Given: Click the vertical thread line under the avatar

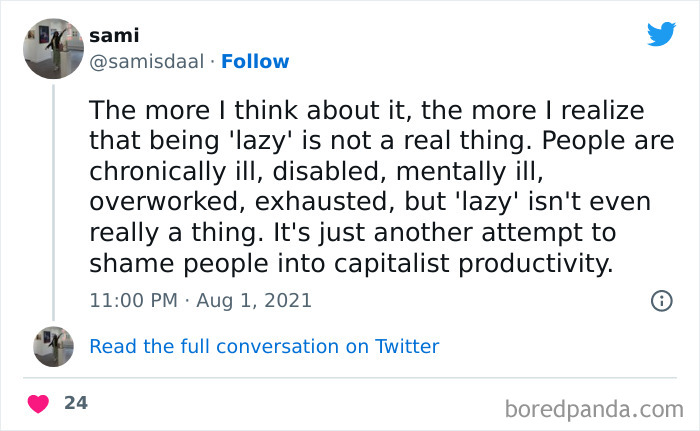Looking at the screenshot, I should click(x=53, y=200).
